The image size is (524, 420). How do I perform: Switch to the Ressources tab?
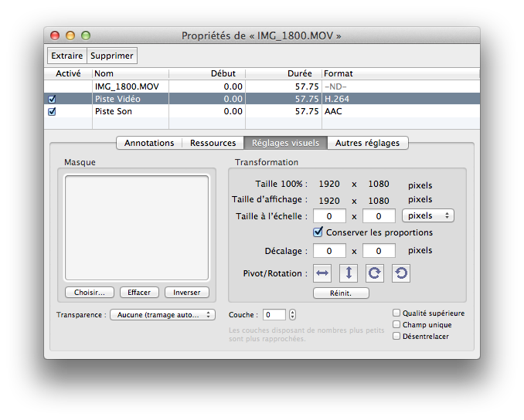tap(213, 143)
